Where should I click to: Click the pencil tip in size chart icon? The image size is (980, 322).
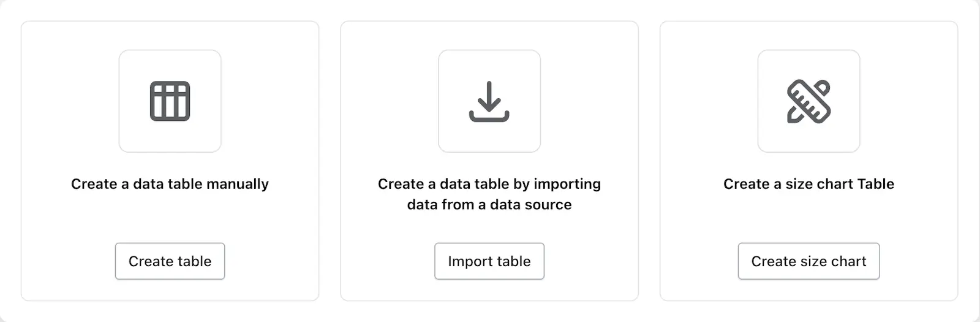tap(792, 117)
